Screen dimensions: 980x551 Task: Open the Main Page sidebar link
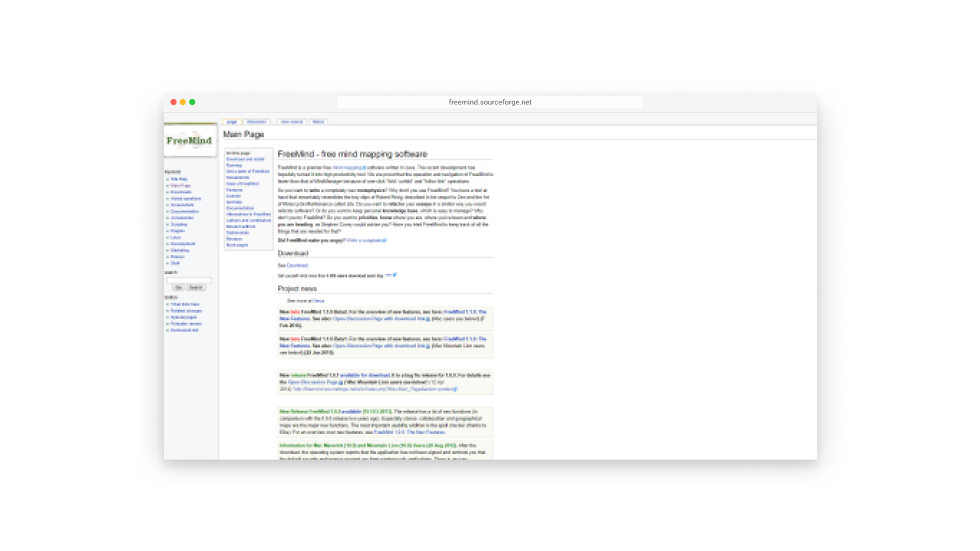point(181,185)
